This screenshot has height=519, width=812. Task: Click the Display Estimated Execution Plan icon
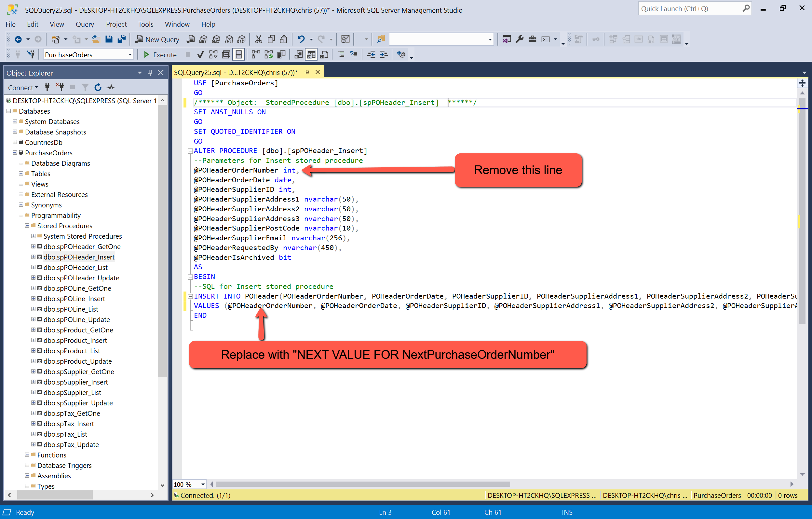213,55
